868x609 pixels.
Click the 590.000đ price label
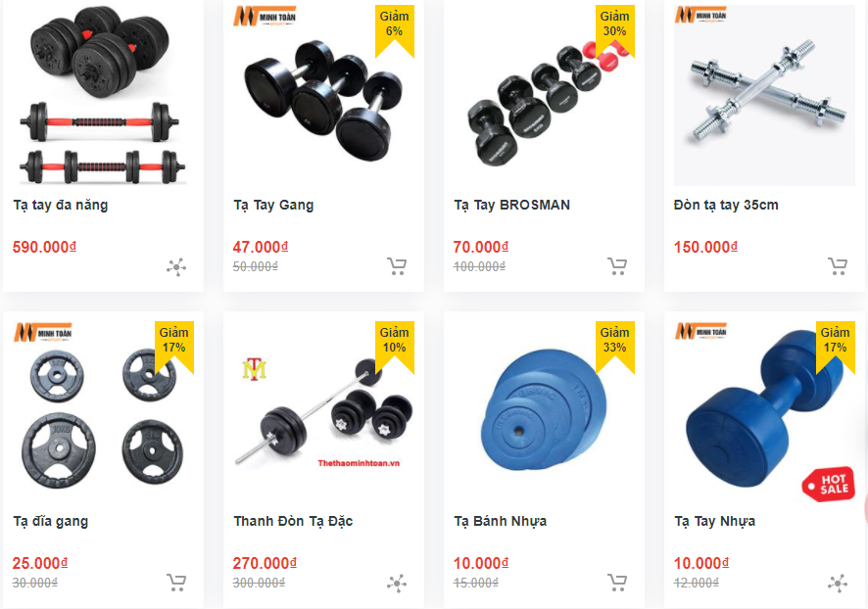click(x=44, y=247)
